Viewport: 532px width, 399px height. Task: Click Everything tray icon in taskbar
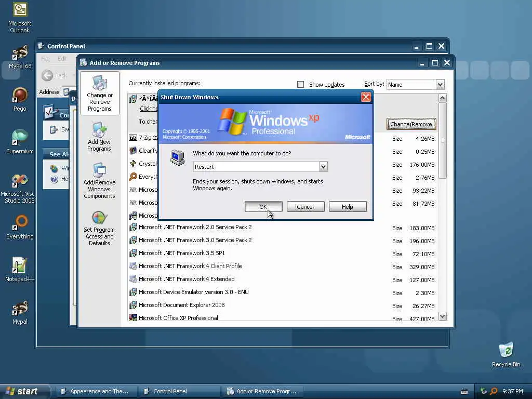tap(494, 391)
